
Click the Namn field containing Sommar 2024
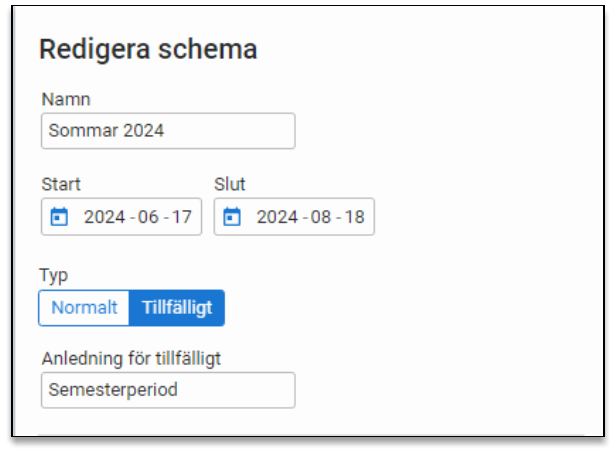(x=168, y=131)
